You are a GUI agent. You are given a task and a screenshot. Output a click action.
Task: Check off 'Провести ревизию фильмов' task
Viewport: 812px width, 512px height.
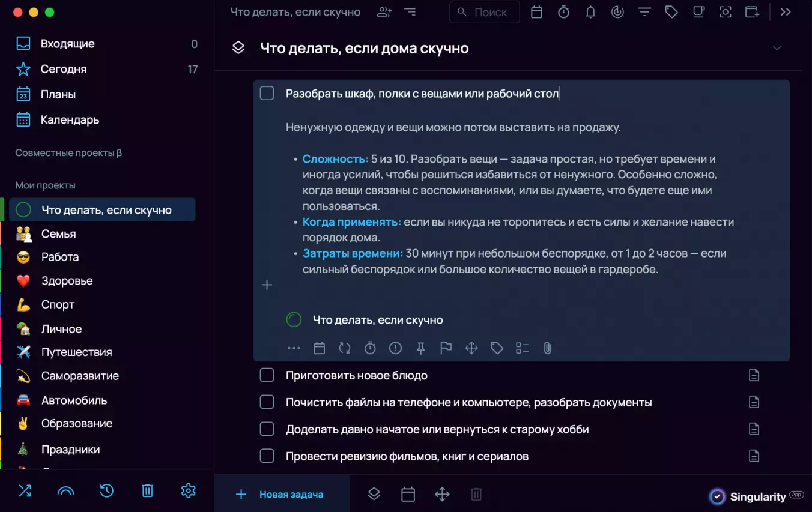pyautogui.click(x=267, y=456)
